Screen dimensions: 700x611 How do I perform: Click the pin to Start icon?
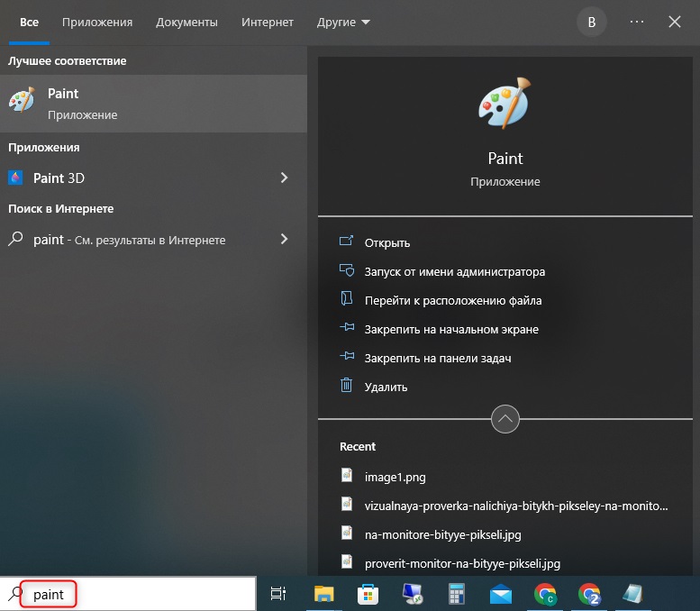[347, 327]
